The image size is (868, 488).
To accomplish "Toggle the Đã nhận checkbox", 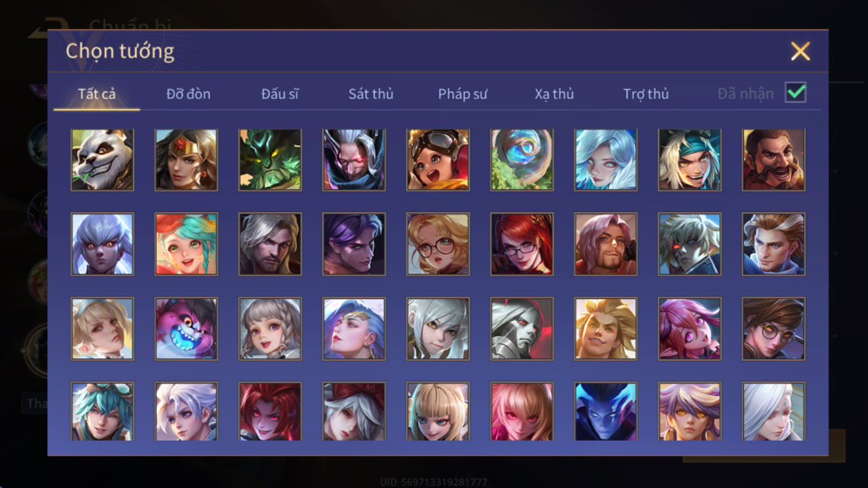I will click(x=796, y=92).
